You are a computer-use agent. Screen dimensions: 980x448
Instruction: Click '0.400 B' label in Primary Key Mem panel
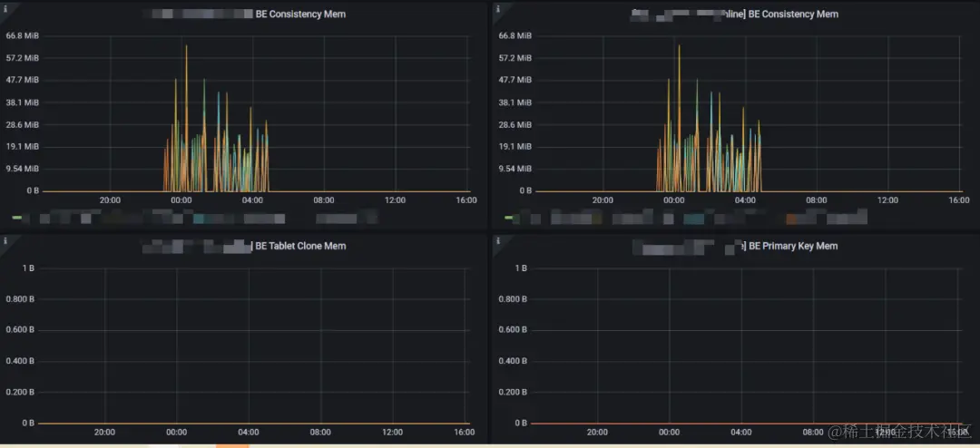[513, 361]
